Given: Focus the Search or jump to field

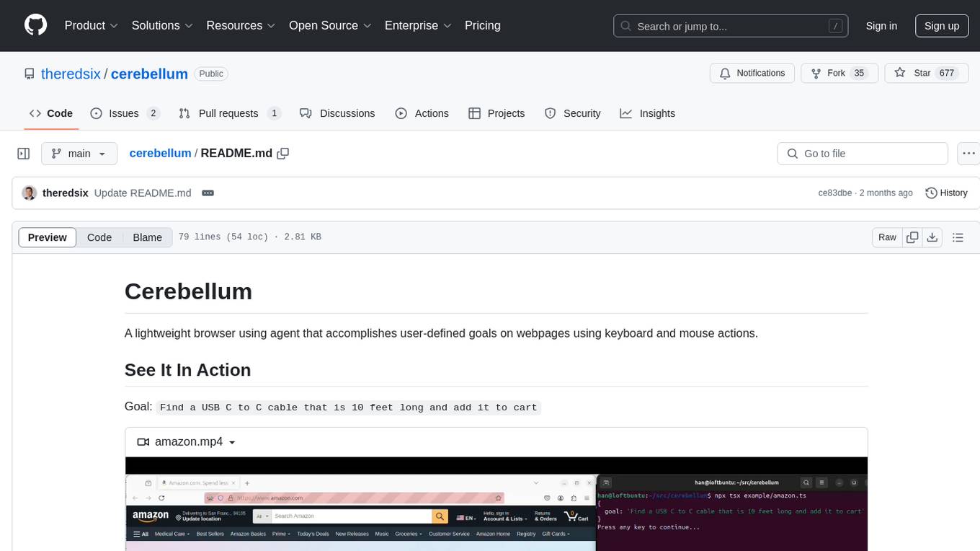Looking at the screenshot, I should pyautogui.click(x=731, y=26).
